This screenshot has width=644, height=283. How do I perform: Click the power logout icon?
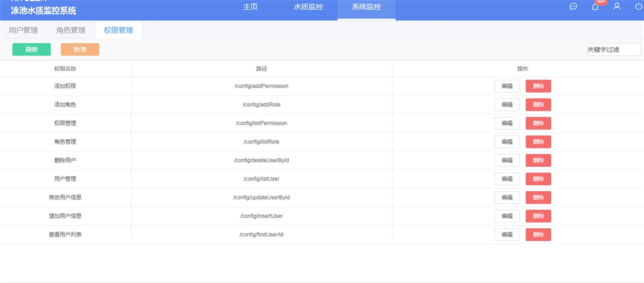[x=638, y=6]
